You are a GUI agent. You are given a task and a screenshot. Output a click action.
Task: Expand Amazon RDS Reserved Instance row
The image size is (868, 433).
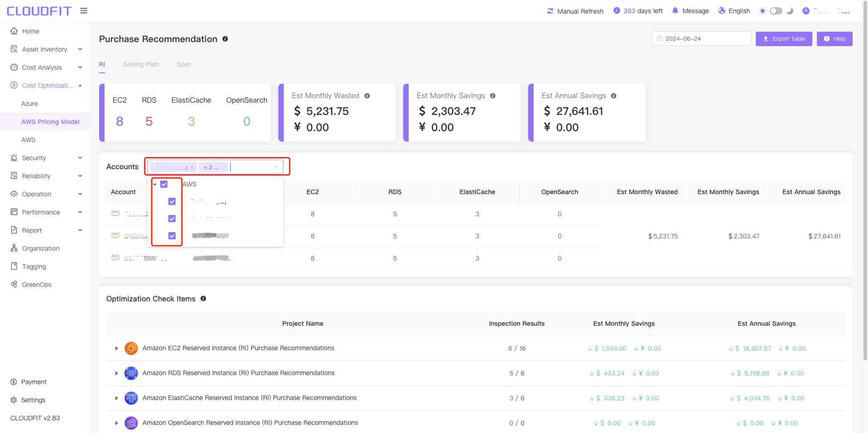116,373
